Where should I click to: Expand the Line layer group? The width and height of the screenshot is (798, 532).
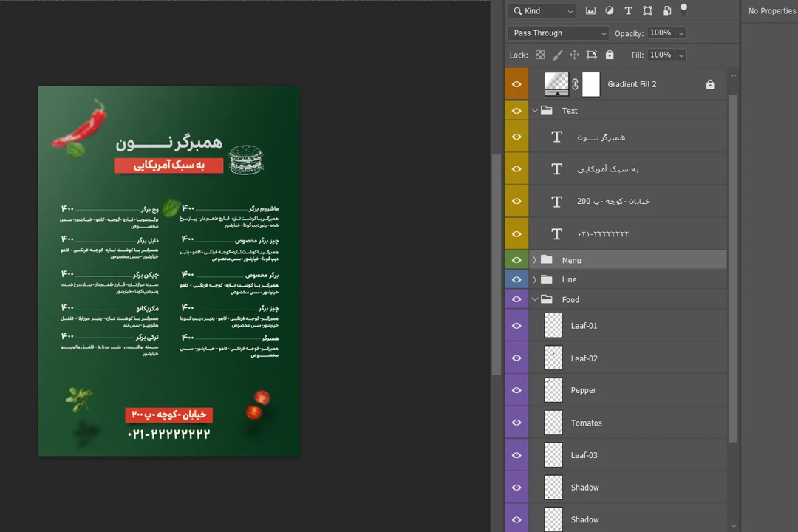point(534,279)
